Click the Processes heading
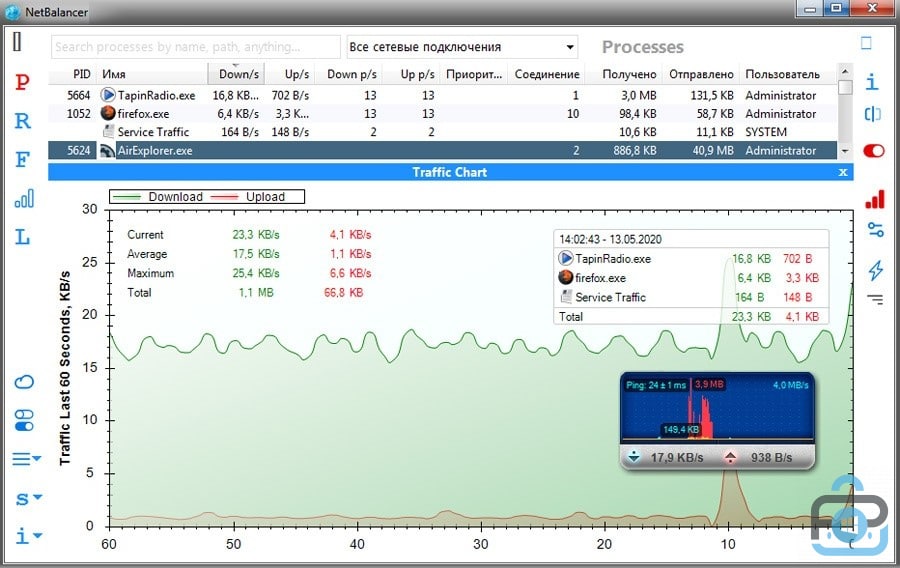The width and height of the screenshot is (900, 568). click(642, 47)
